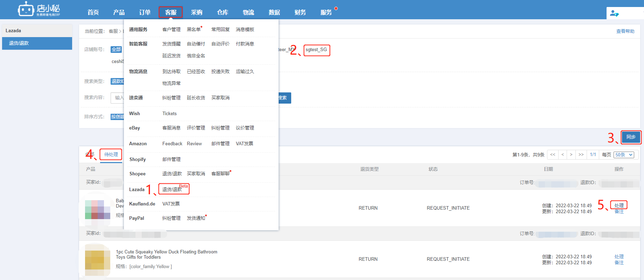Select 全部 store account filter
Image resolution: width=644 pixels, height=280 pixels.
point(116,50)
